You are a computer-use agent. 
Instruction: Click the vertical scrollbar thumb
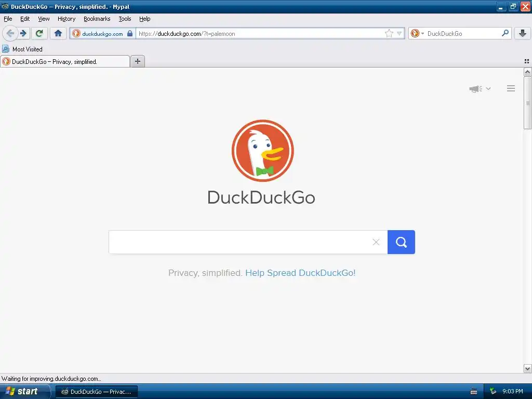[528, 103]
